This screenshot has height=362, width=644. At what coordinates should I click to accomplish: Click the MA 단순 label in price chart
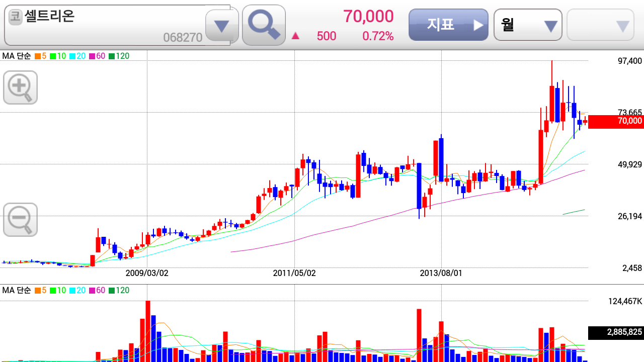pos(17,56)
